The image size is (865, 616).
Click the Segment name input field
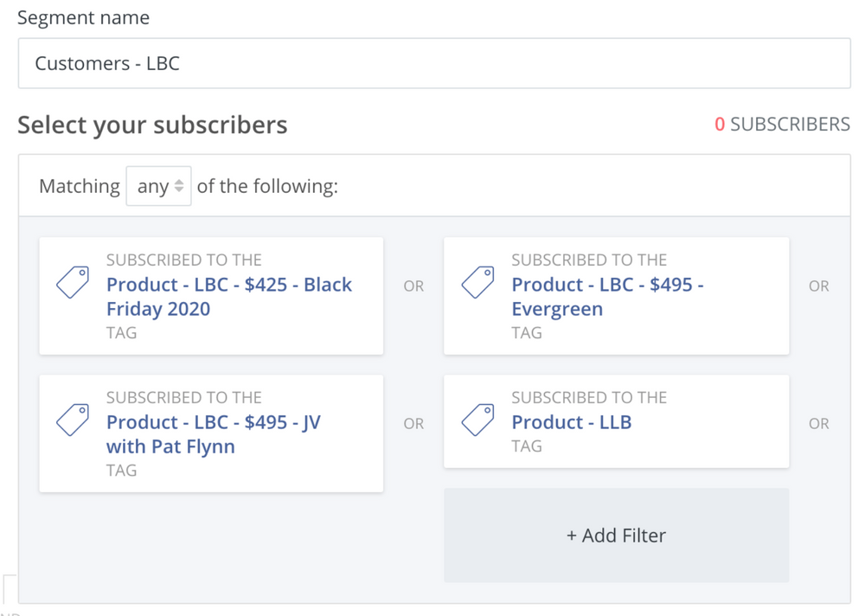tap(434, 63)
